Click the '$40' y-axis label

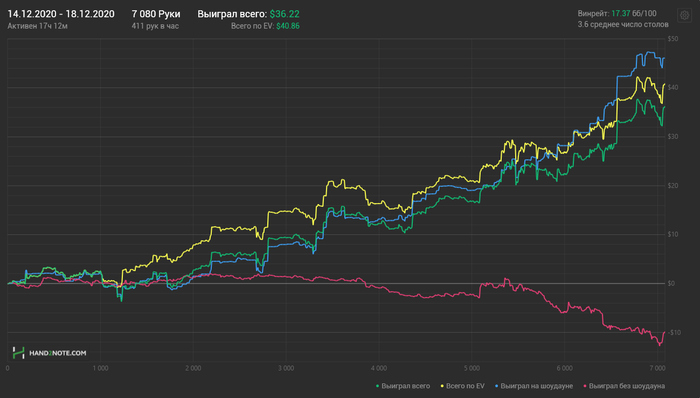(x=673, y=87)
